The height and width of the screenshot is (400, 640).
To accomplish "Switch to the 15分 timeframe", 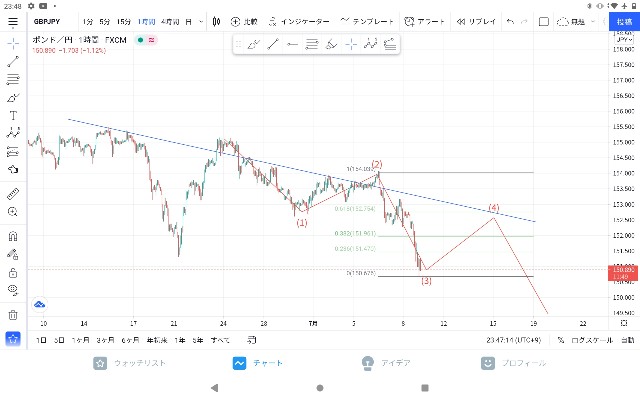I will (x=124, y=22).
